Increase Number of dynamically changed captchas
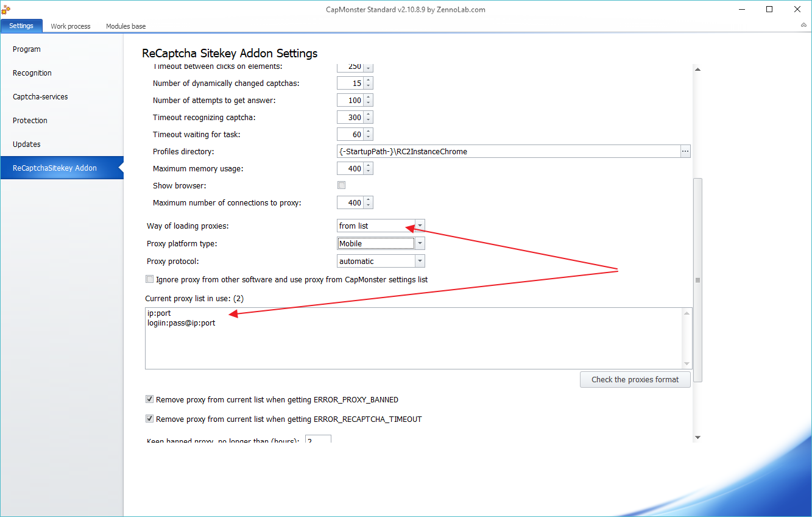Image resolution: width=812 pixels, height=517 pixels. [369, 80]
